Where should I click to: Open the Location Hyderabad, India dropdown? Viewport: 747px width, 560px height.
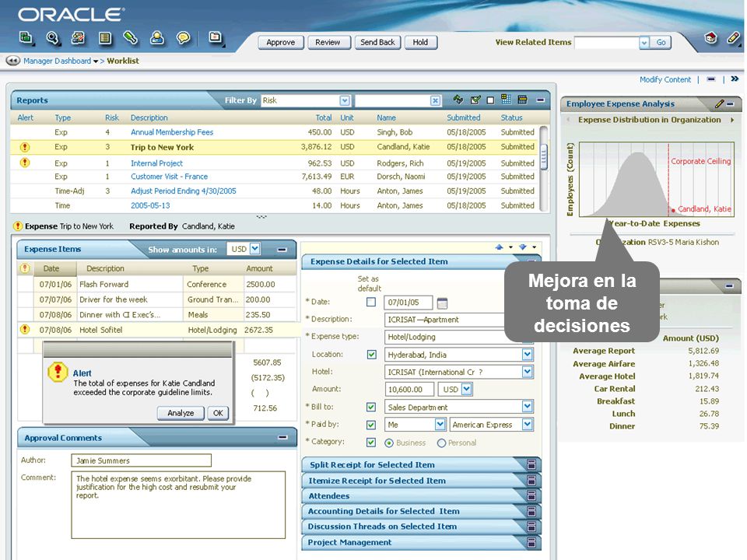point(527,355)
